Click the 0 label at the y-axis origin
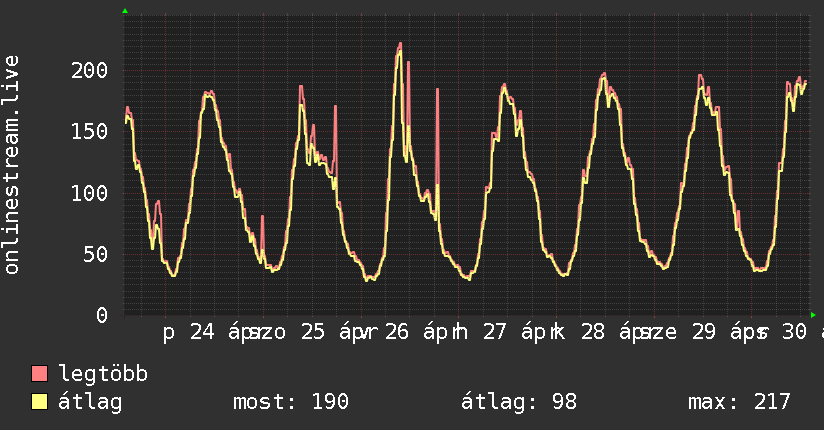This screenshot has width=824, height=430. tap(102, 315)
